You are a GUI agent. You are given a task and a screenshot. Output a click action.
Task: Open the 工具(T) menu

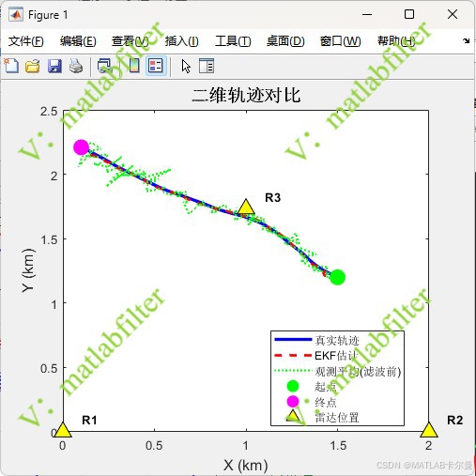[x=233, y=41]
